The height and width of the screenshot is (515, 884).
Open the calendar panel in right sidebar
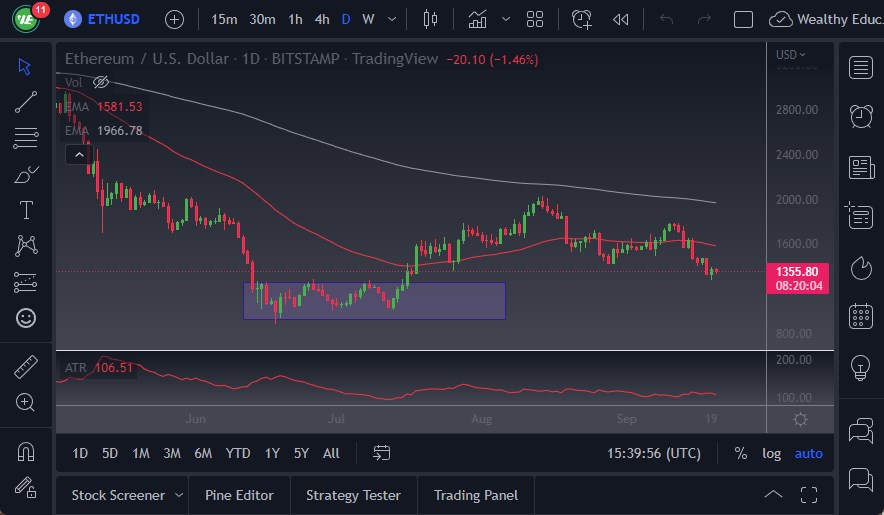860,317
